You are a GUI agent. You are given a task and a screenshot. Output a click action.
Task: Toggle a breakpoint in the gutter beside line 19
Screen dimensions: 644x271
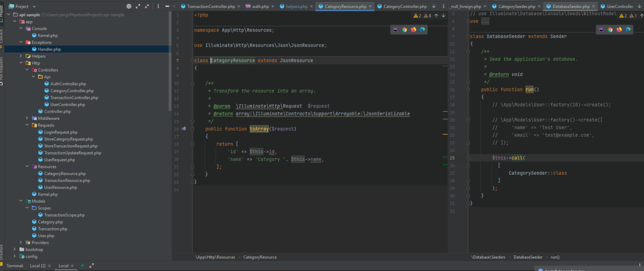point(184,152)
